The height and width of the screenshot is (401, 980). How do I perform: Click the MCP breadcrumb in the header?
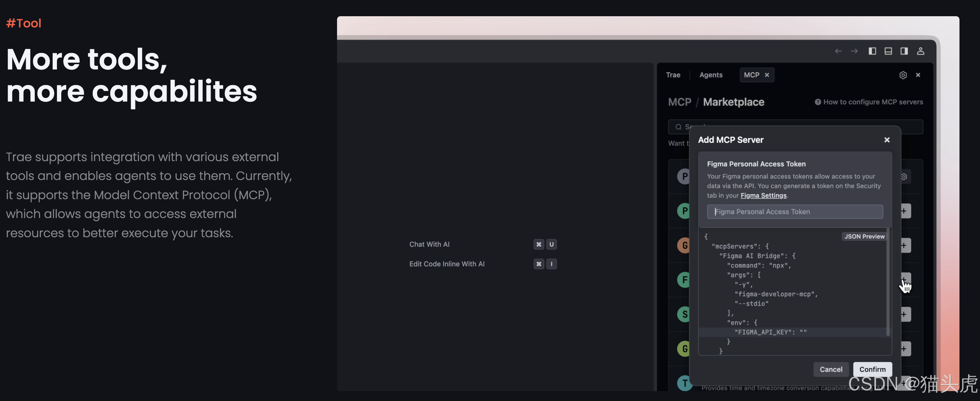pyautogui.click(x=679, y=102)
